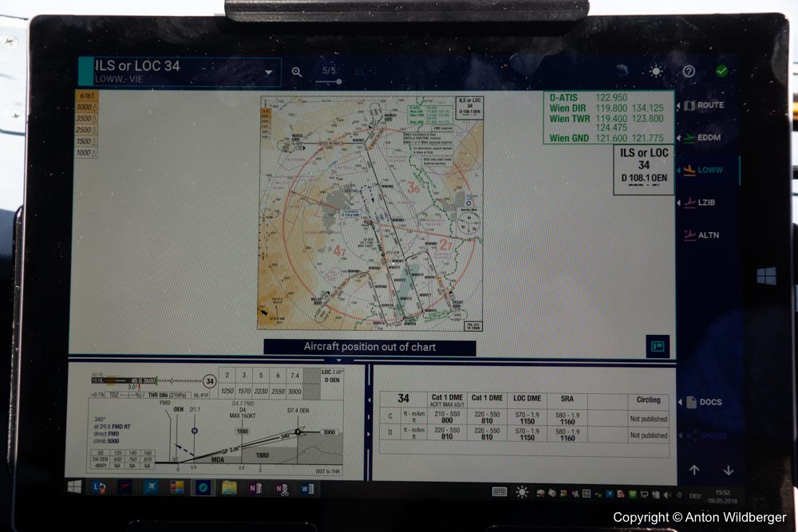798x532 pixels.
Task: Click the category D row label in the minima table
Action: (x=390, y=432)
